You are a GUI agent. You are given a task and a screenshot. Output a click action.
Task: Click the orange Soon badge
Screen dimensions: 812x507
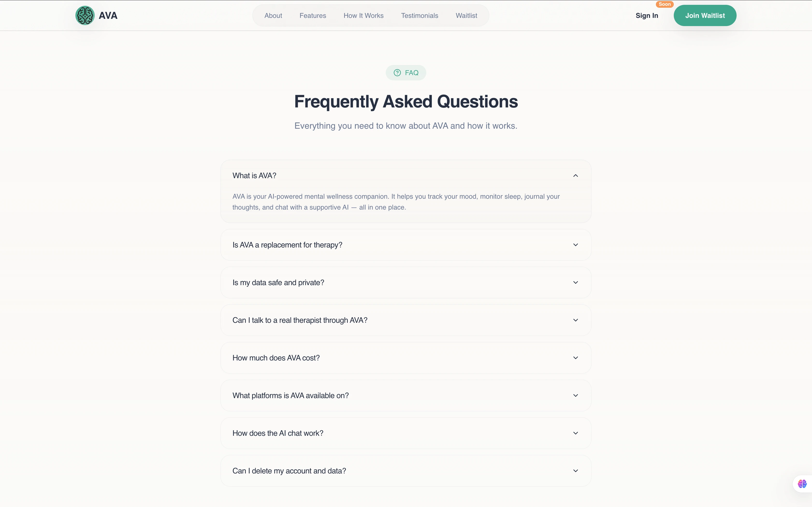[x=664, y=4]
